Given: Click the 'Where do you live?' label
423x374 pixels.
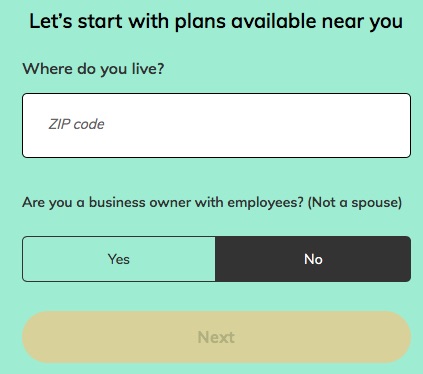Looking at the screenshot, I should pyautogui.click(x=93, y=69).
